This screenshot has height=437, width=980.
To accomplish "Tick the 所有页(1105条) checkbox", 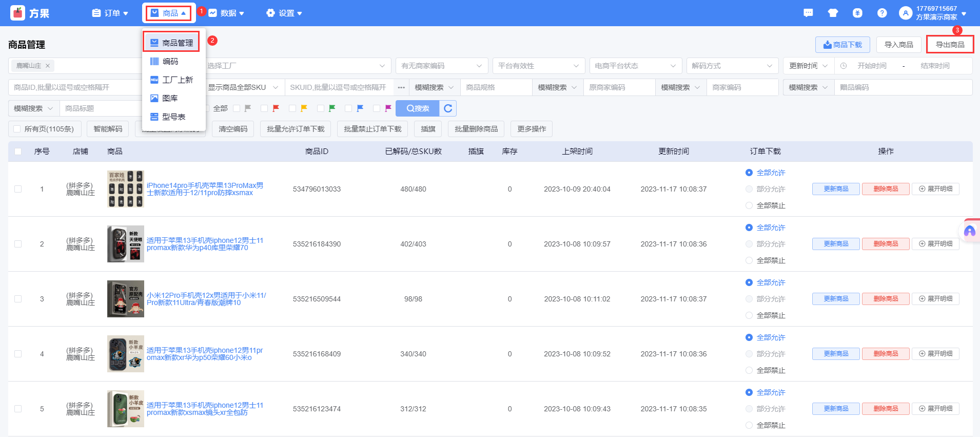I will [17, 129].
